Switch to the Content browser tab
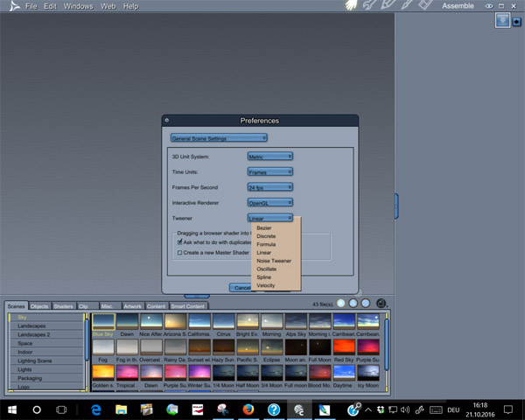 [x=156, y=305]
